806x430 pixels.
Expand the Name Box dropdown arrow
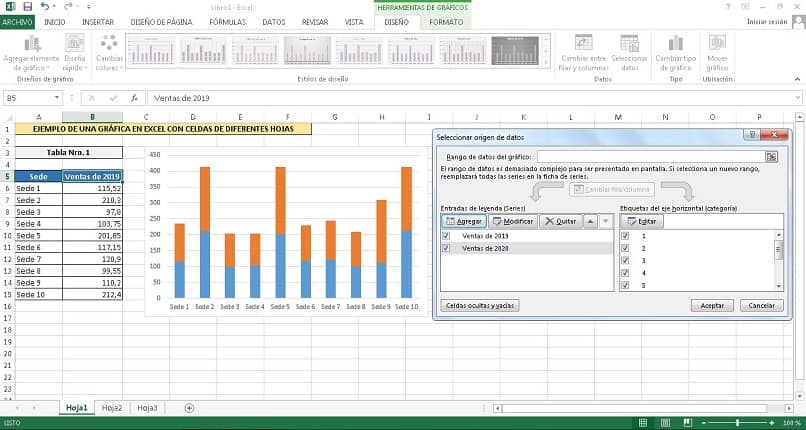tap(57, 98)
